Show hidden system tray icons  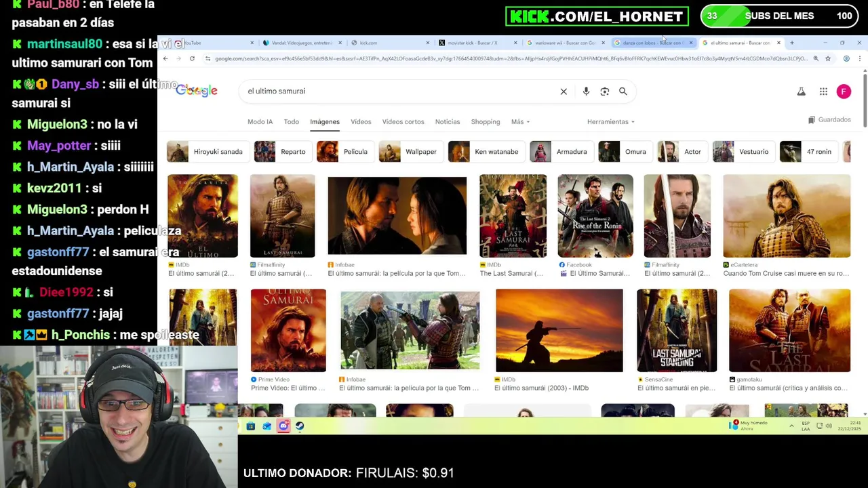(791, 426)
